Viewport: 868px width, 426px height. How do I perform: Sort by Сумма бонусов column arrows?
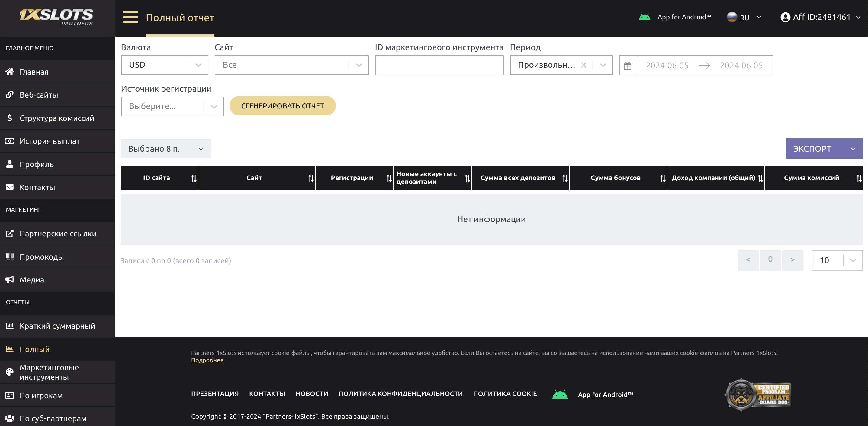[x=662, y=178]
